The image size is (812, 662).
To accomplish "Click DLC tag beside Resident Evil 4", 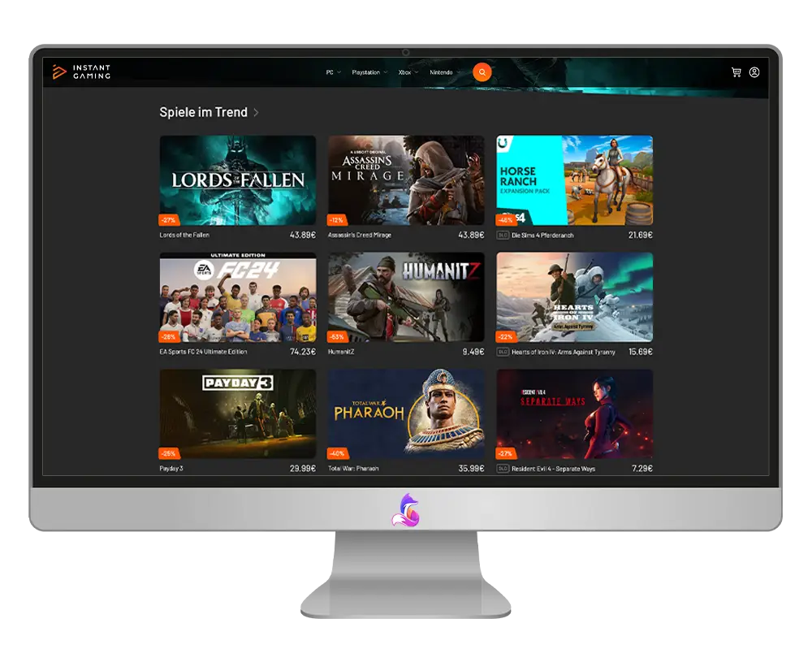I will (503, 469).
